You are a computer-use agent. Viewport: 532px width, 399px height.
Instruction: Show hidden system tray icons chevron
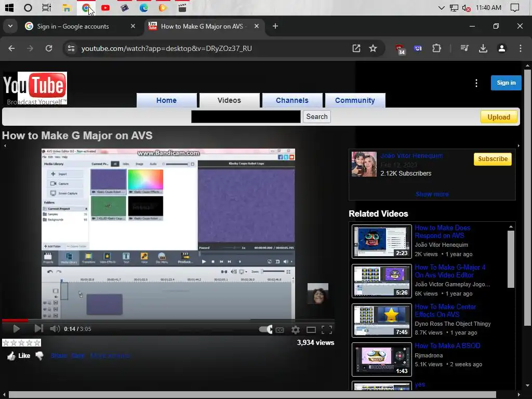click(x=442, y=8)
